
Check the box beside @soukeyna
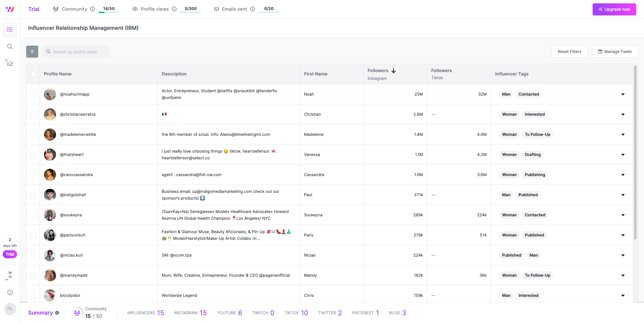tap(33, 215)
